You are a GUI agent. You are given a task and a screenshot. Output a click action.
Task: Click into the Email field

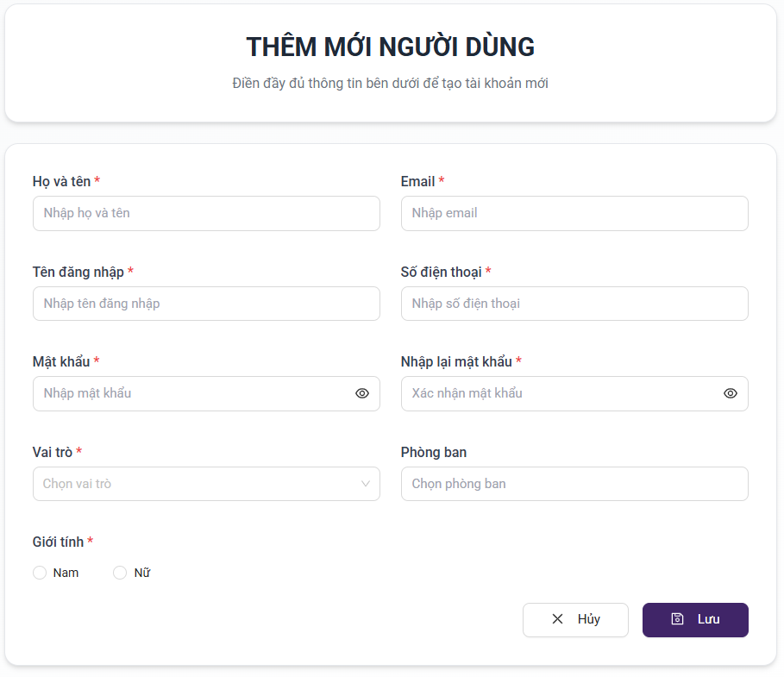tap(574, 213)
